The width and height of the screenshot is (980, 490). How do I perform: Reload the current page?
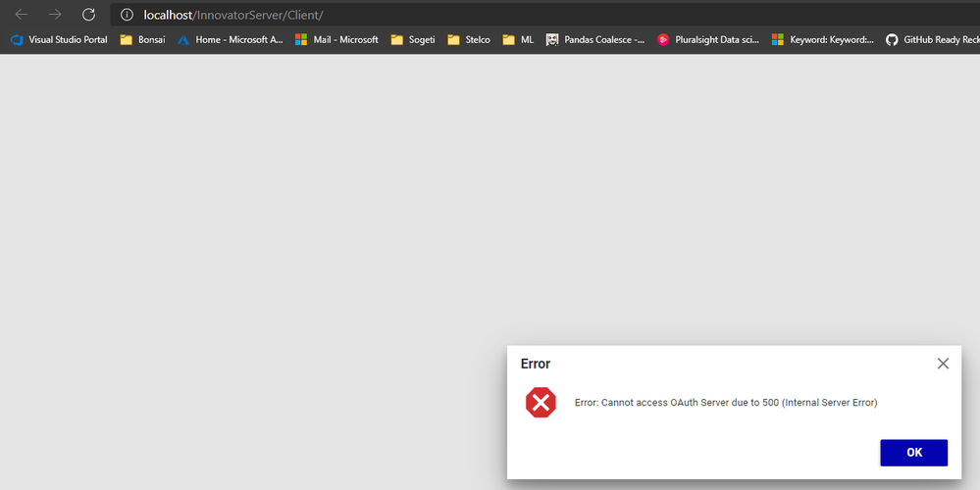pyautogui.click(x=88, y=15)
